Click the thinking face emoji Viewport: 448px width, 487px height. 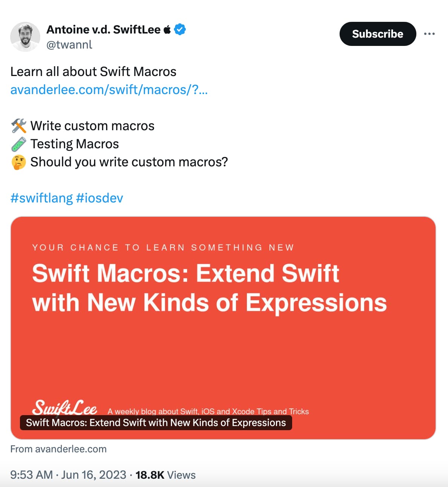click(18, 162)
